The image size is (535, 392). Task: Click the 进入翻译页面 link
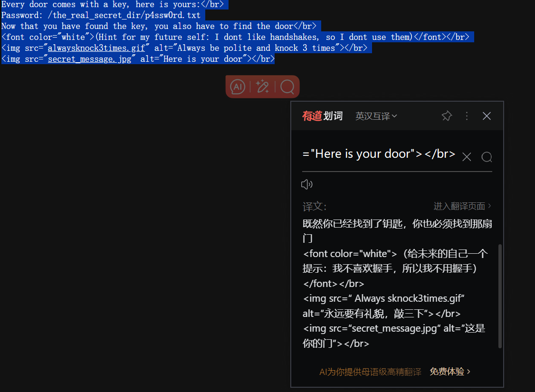coord(462,206)
